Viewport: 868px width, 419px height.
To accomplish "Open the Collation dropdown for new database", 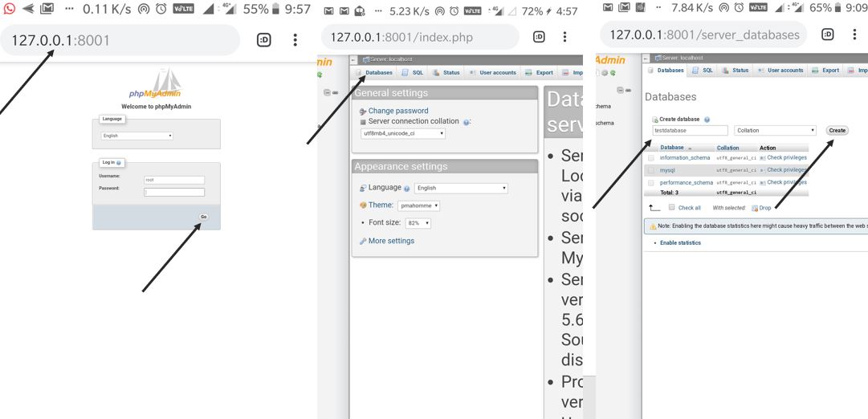I will coord(775,131).
